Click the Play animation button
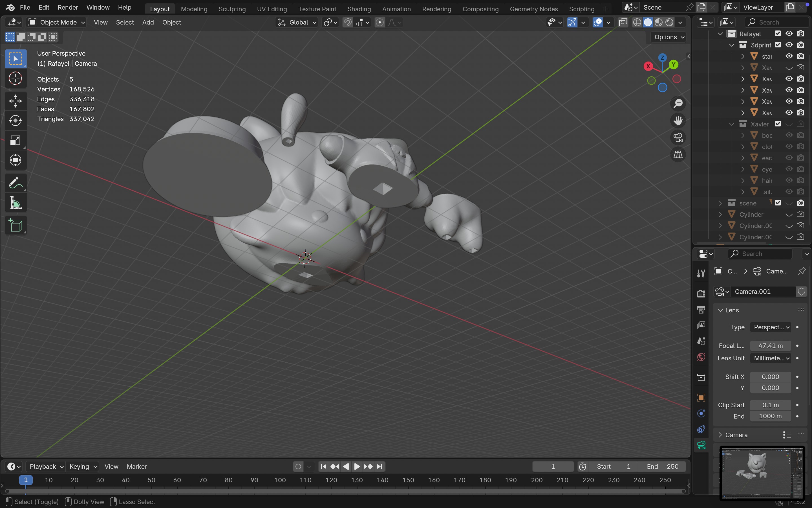812x508 pixels. [x=357, y=467]
